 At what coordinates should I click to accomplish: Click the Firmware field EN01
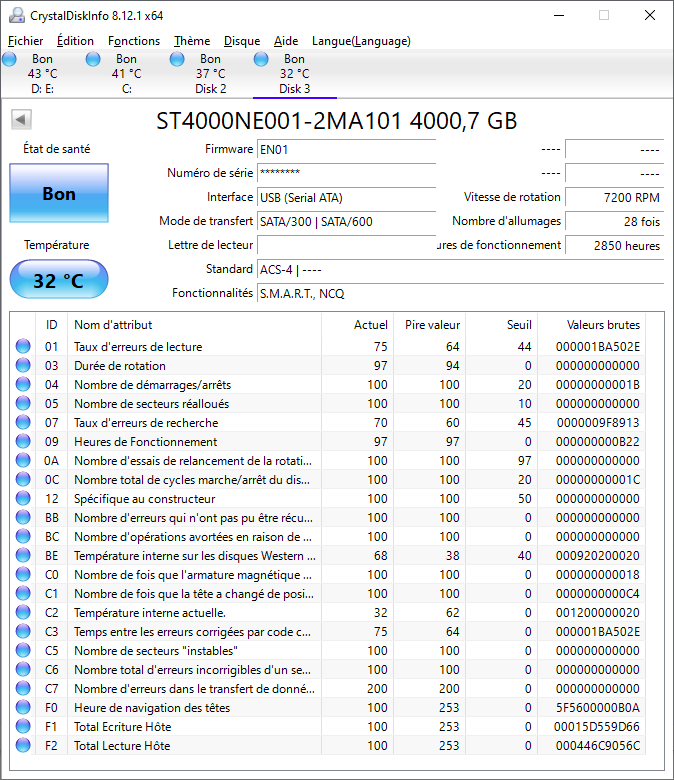tap(346, 149)
